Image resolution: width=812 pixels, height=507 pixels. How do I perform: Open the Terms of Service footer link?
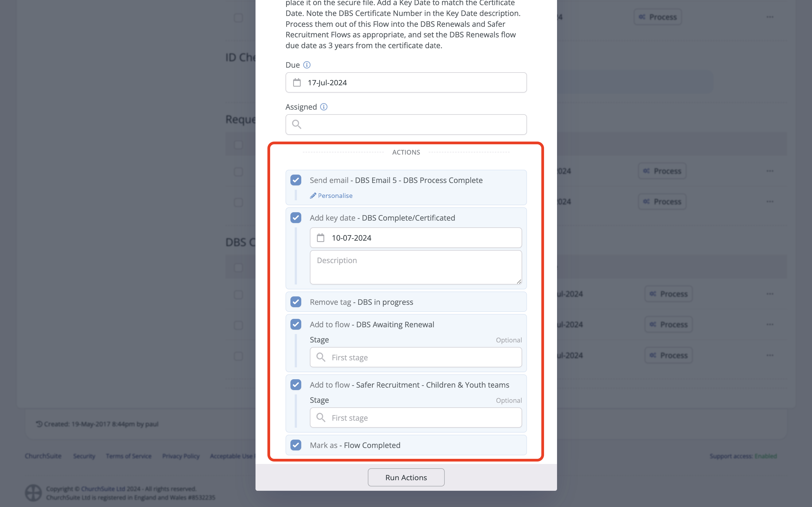[x=129, y=456]
